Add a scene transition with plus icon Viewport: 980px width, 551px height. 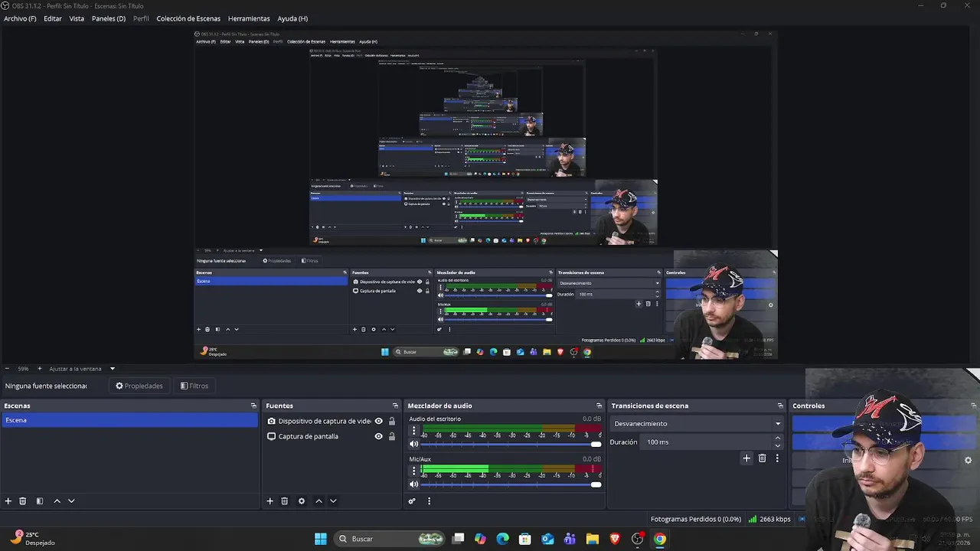click(x=746, y=458)
